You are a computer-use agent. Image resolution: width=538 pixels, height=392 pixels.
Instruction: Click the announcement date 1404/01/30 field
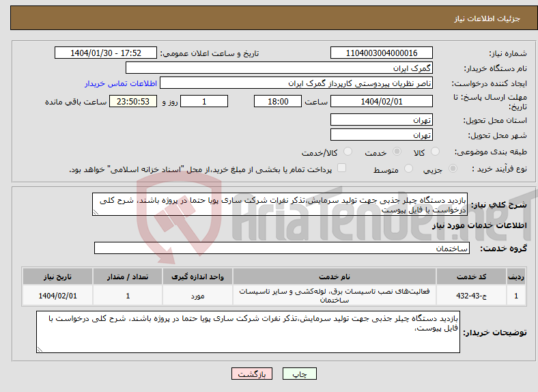(x=106, y=53)
